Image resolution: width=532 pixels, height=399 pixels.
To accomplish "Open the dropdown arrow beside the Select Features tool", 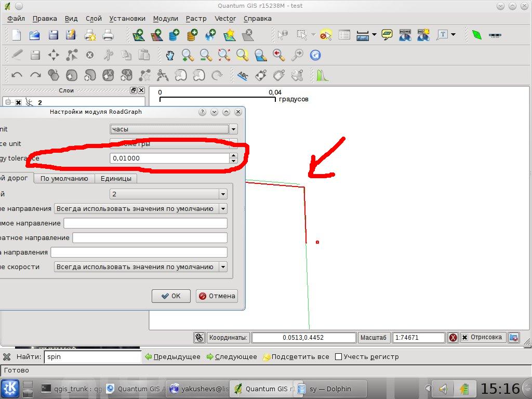I will (x=313, y=35).
